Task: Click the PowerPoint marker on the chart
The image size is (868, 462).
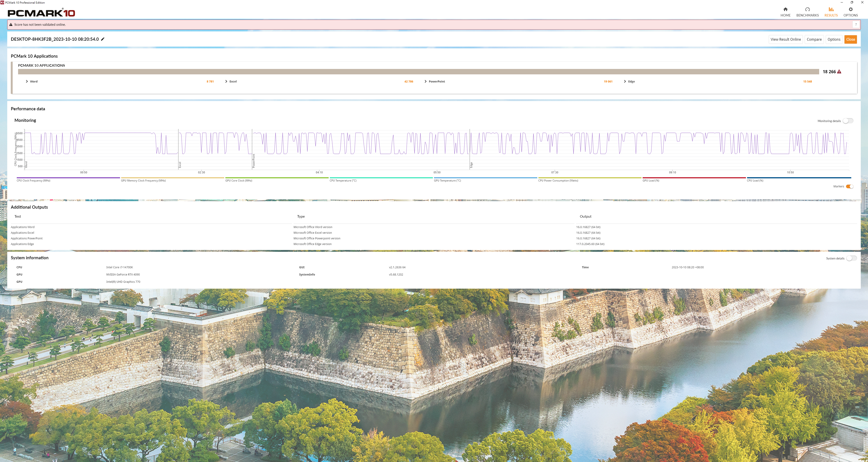Action: click(254, 161)
